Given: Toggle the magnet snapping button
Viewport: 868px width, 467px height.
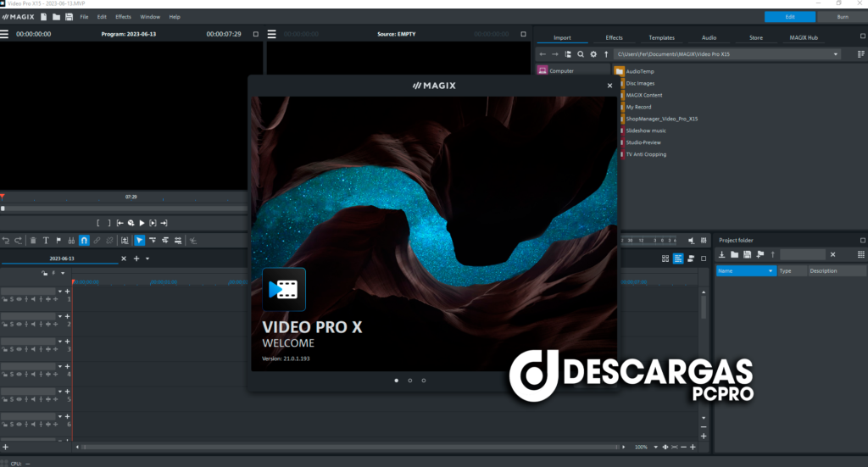Looking at the screenshot, I should point(84,240).
